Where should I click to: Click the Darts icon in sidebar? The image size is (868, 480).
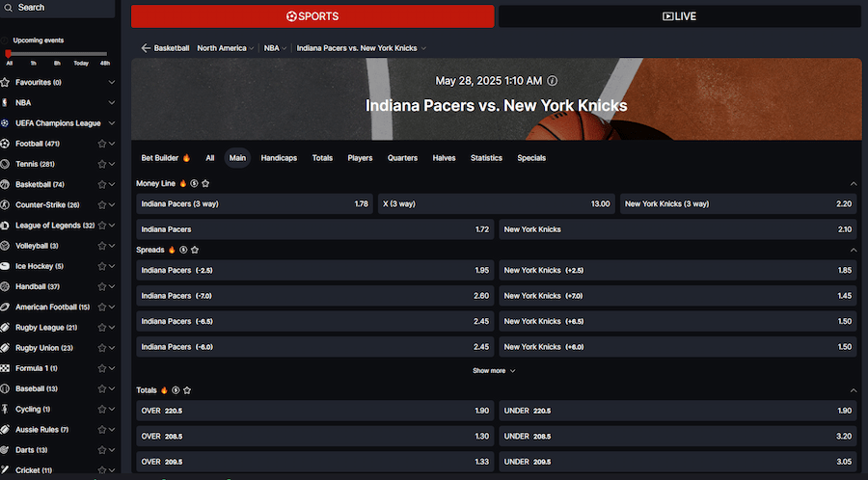(5, 450)
